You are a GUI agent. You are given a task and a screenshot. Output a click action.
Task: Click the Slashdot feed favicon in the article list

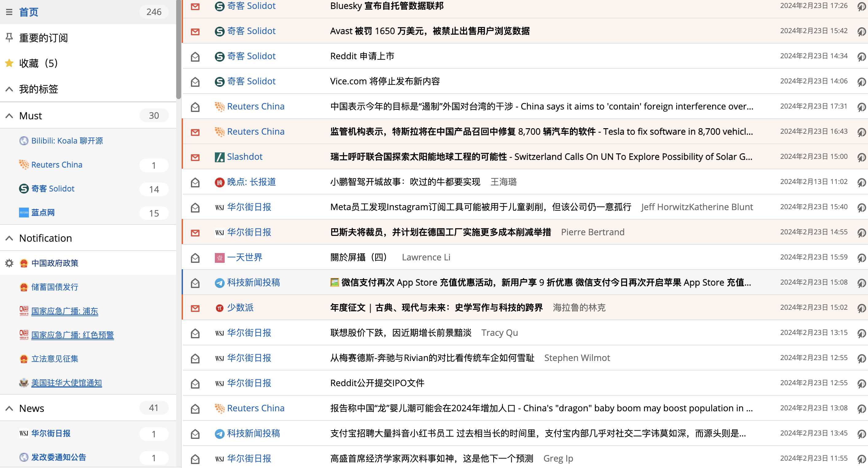pos(219,157)
